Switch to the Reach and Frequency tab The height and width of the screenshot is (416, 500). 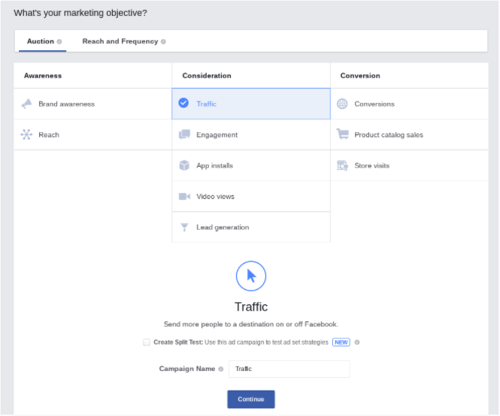click(123, 41)
